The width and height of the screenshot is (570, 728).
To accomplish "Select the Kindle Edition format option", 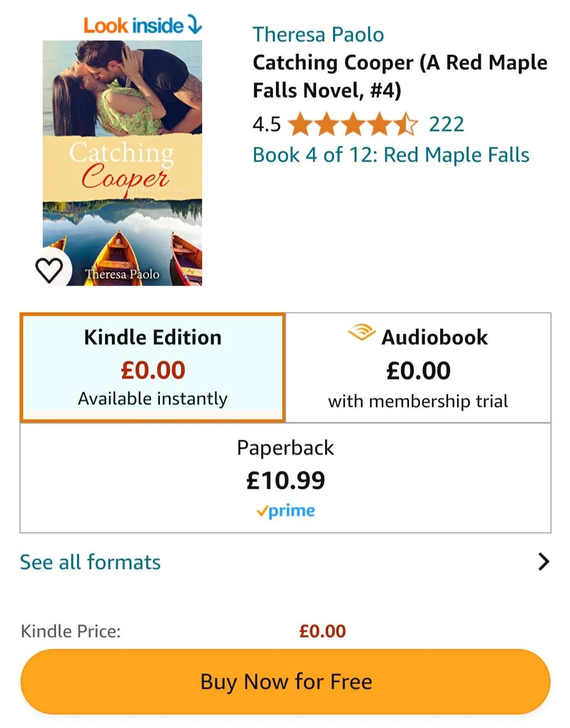I will click(x=153, y=367).
